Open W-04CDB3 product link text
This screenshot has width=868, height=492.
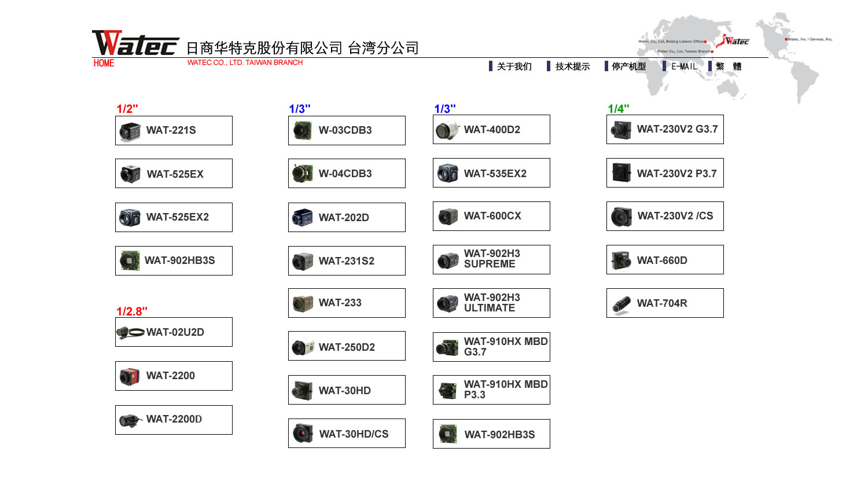coord(345,174)
